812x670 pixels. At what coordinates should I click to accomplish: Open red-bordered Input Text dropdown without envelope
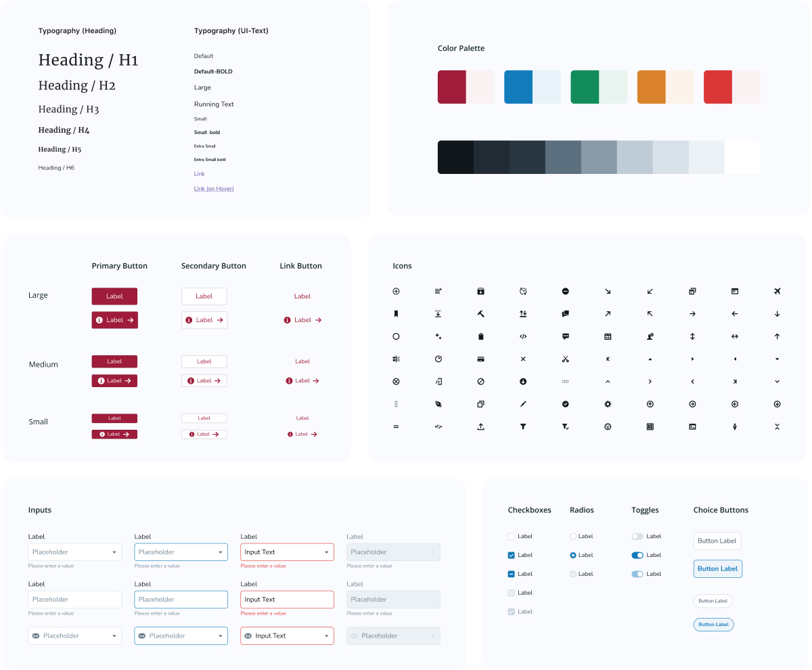click(x=287, y=552)
